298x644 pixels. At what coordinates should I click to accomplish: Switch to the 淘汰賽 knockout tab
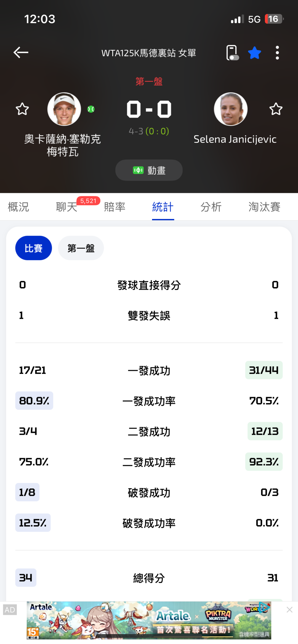pos(264,207)
